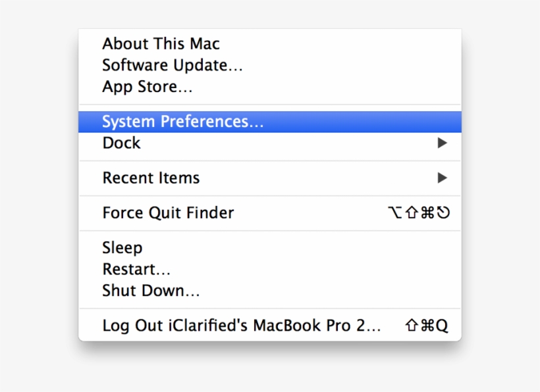540x392 pixels.
Task: Open About This Mac
Action: pyautogui.click(x=161, y=44)
